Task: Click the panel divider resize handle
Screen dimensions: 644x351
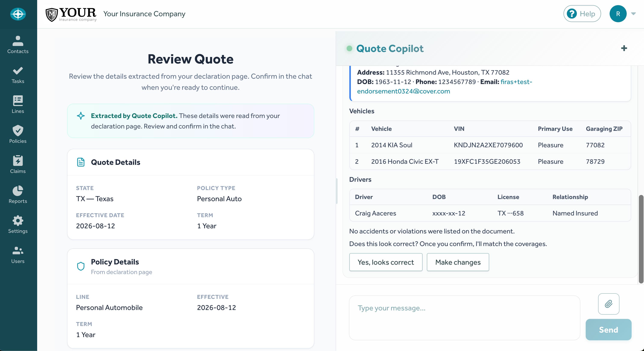Action: 337,191
